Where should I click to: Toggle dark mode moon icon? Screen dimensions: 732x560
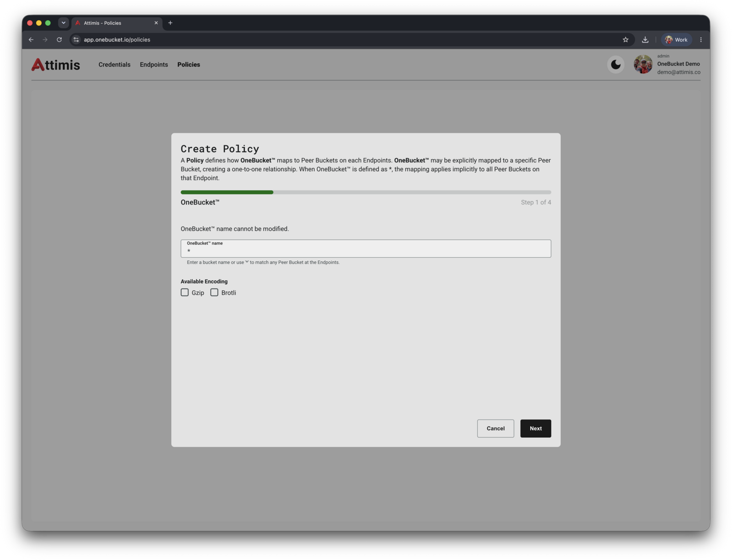(x=616, y=65)
